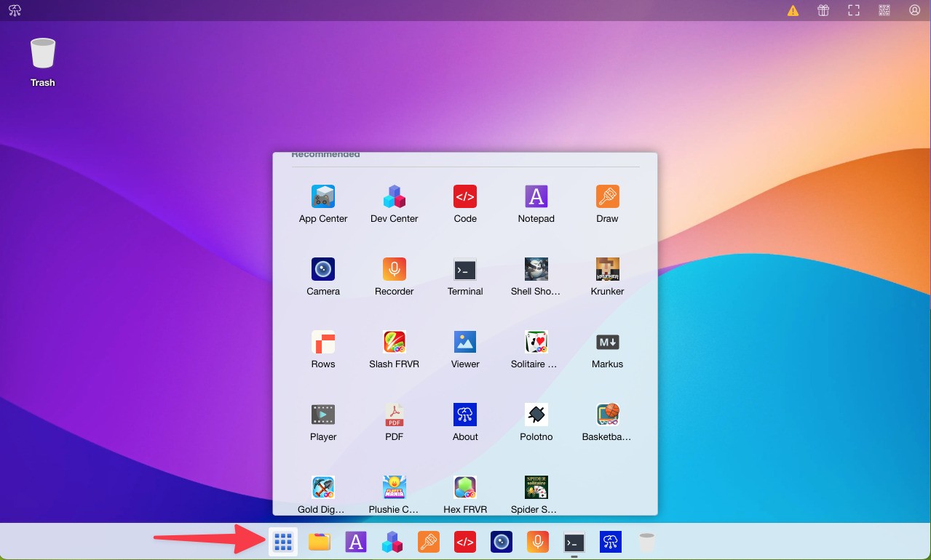The image size is (931, 560).
Task: Launch Hex FRVR from the launcher grid
Action: (x=464, y=488)
